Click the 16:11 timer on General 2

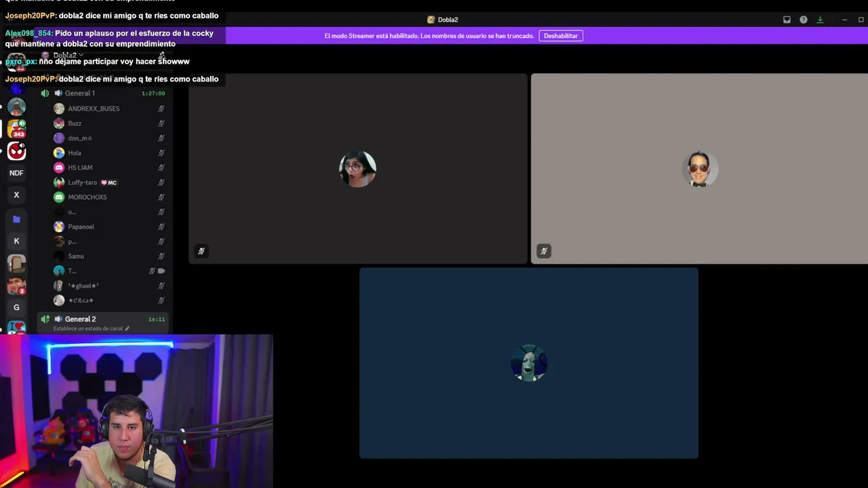click(157, 319)
